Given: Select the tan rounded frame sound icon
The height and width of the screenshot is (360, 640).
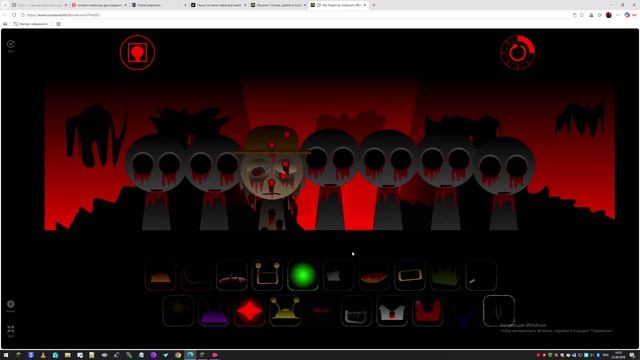Looking at the screenshot, I should pyautogui.click(x=410, y=276).
